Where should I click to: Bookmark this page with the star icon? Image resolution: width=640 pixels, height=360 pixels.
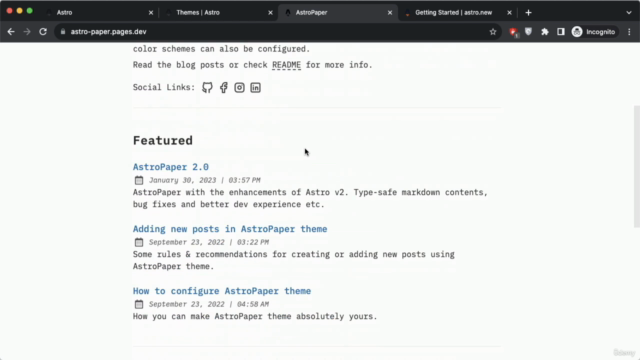point(493,32)
